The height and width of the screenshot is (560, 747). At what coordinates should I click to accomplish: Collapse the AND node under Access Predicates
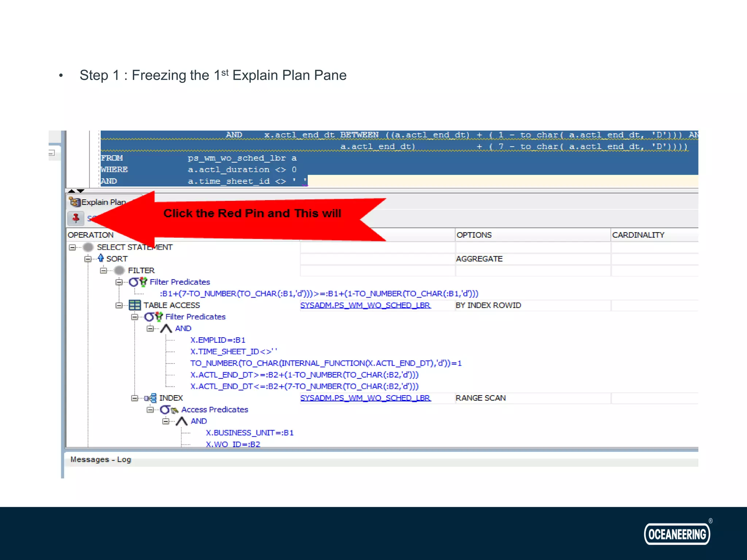(x=166, y=421)
